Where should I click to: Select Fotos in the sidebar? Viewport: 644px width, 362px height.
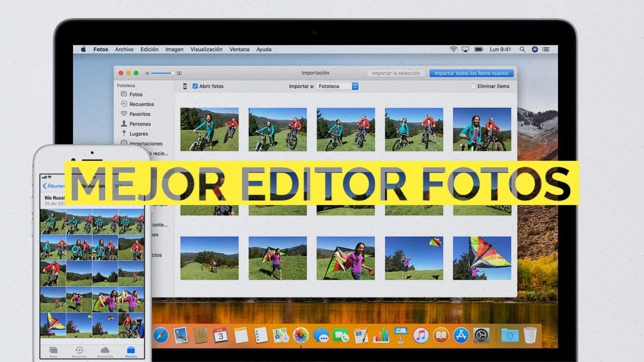(x=135, y=95)
